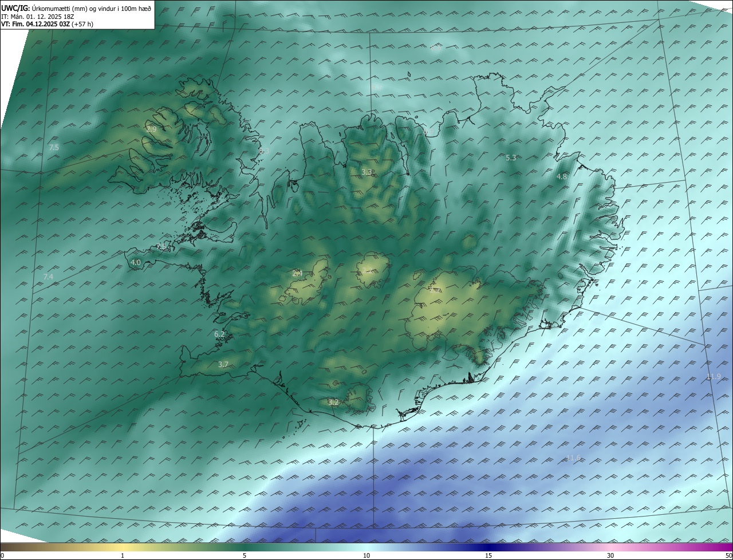Screen dimensions: 733x560
Task: Click the 3.7 value on Reykjanes
Action: (223, 364)
